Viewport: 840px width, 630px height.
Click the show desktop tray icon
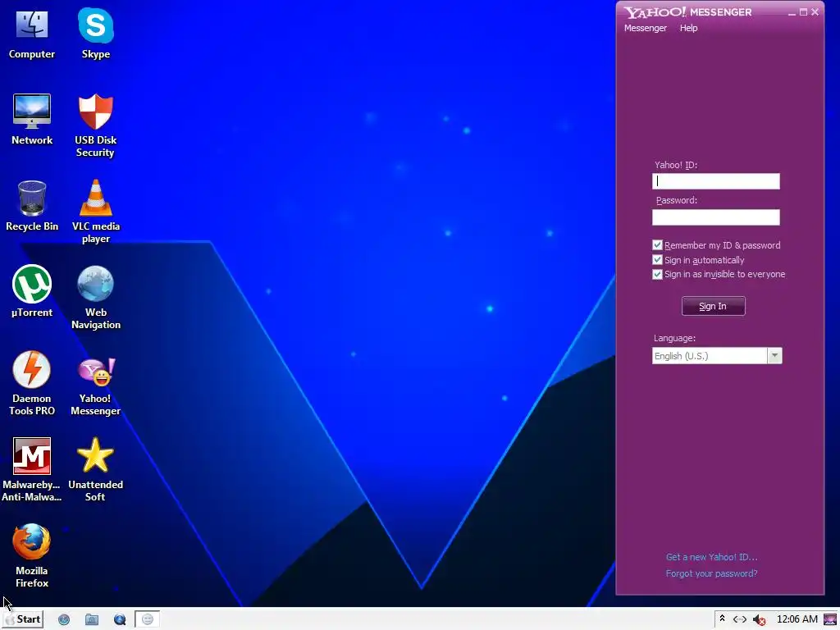pos(830,620)
